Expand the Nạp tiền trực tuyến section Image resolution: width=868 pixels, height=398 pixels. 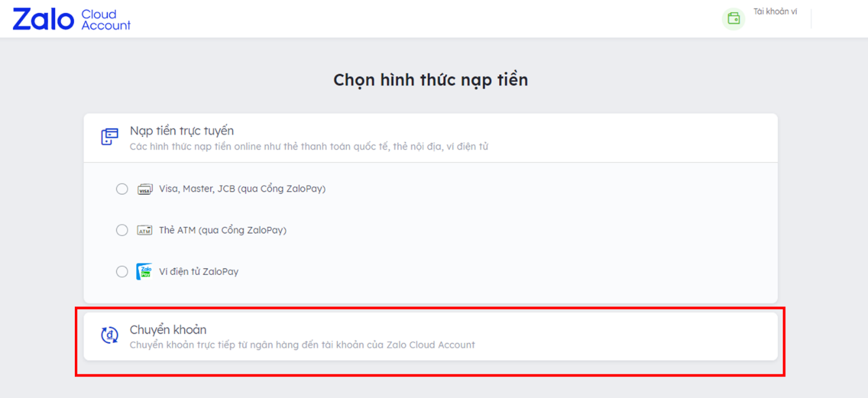click(x=430, y=138)
